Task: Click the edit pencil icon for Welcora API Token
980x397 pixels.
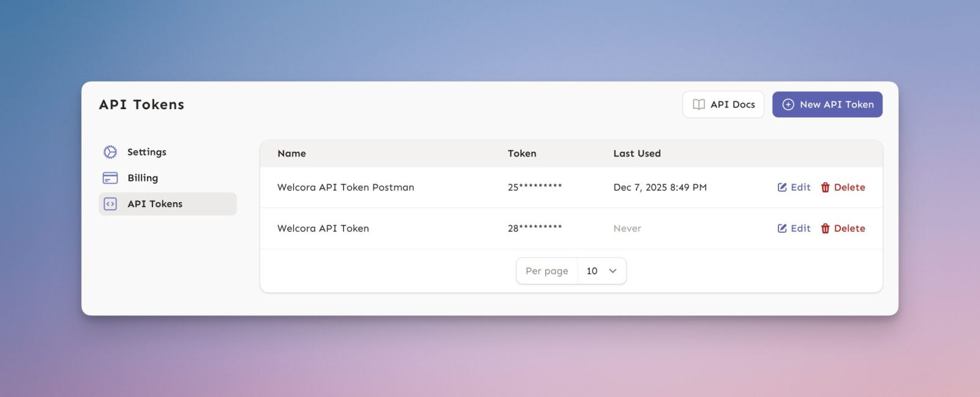Action: pyautogui.click(x=782, y=229)
